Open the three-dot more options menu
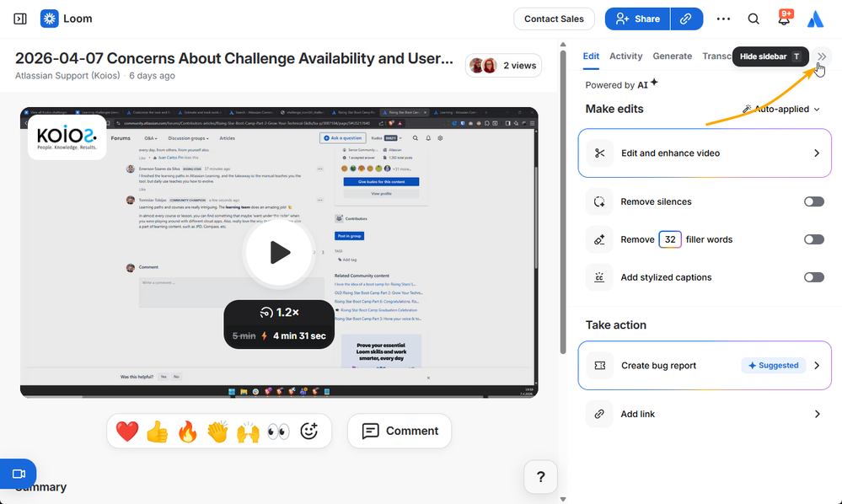The width and height of the screenshot is (842, 504). point(723,19)
